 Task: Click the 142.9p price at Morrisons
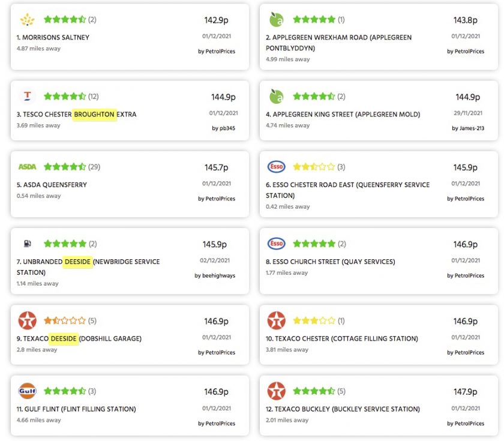[x=216, y=20]
